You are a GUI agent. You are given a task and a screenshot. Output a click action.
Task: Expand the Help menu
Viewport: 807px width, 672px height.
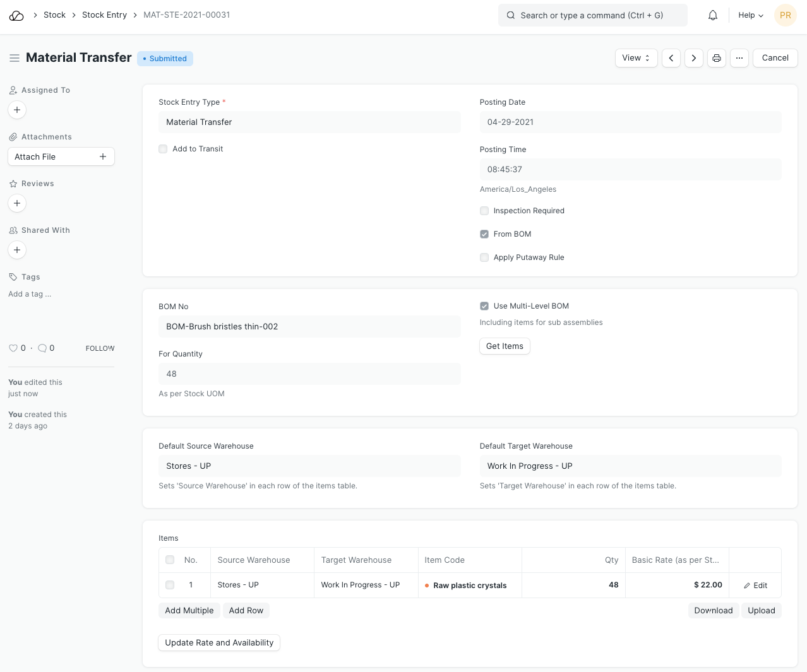click(750, 15)
